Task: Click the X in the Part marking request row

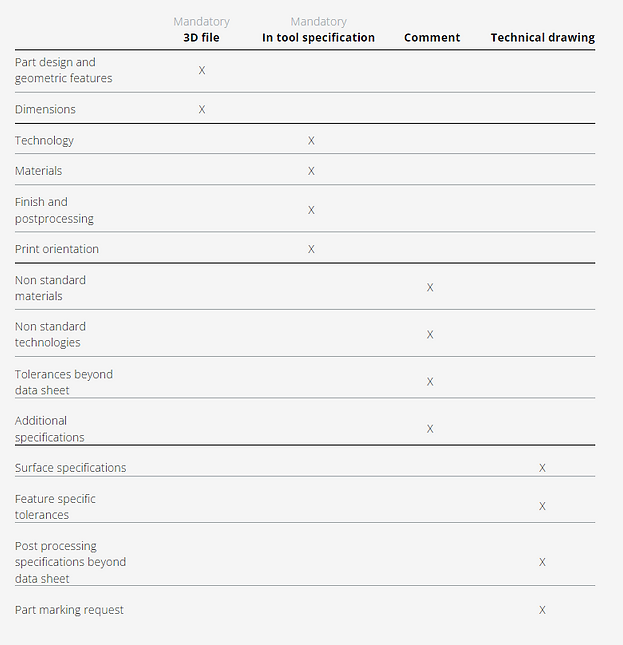Action: pos(542,610)
